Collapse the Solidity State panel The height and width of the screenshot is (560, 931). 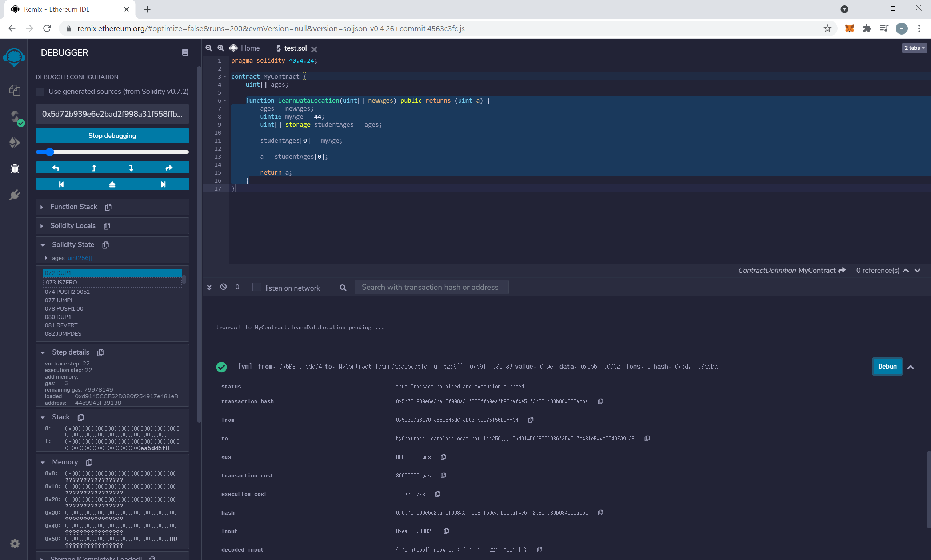pos(43,245)
